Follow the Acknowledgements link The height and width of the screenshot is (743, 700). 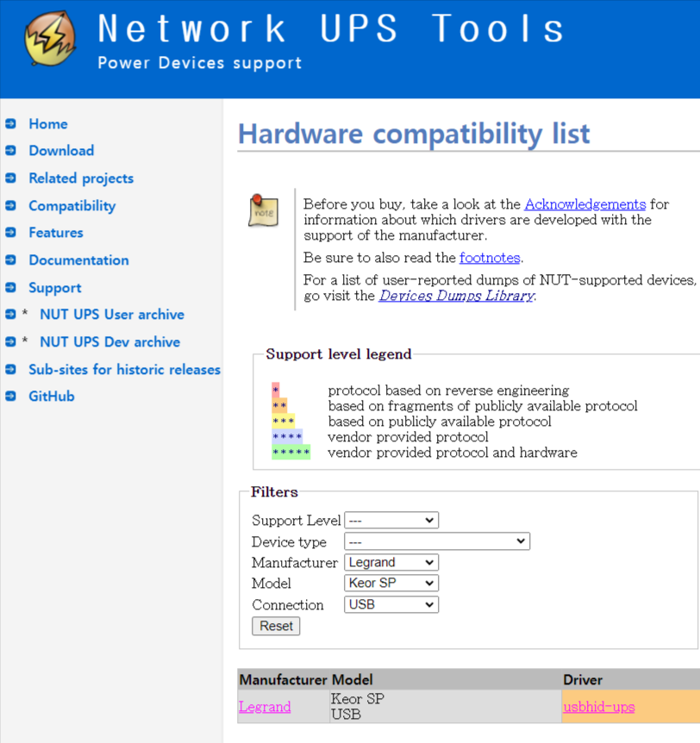(x=584, y=204)
